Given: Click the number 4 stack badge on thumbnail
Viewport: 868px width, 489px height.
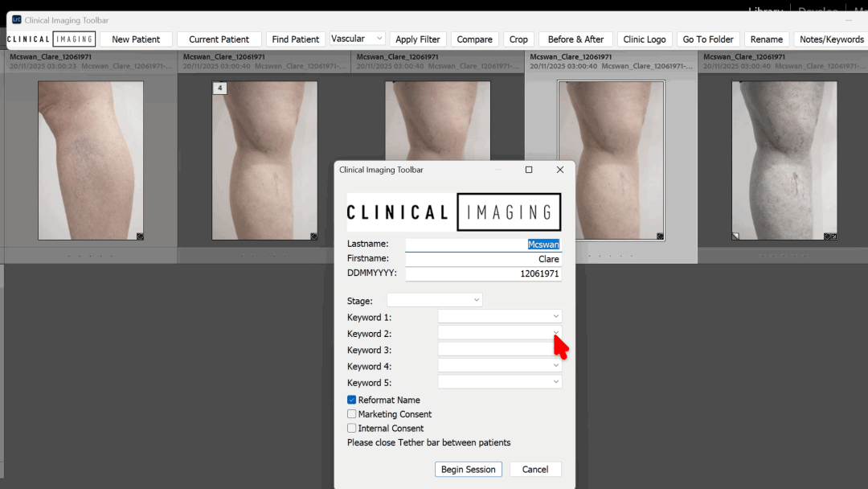Looking at the screenshot, I should point(219,88).
